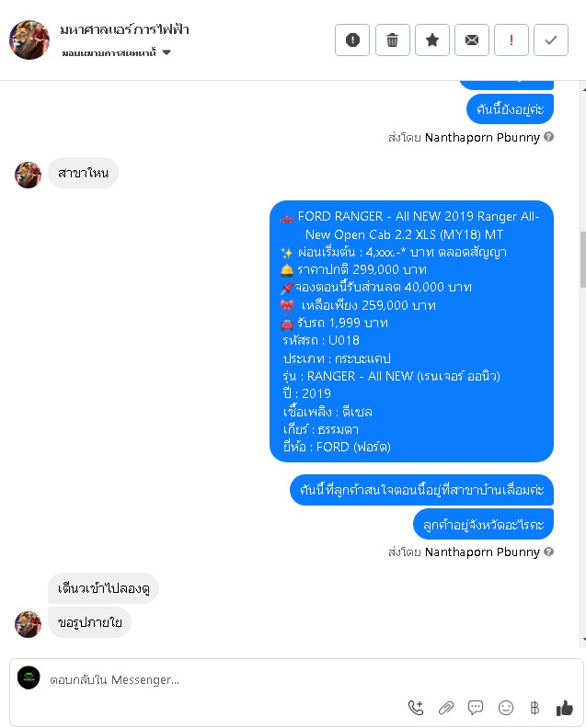
Task: Mark conversation unread with envelope icon
Action: pos(472,40)
